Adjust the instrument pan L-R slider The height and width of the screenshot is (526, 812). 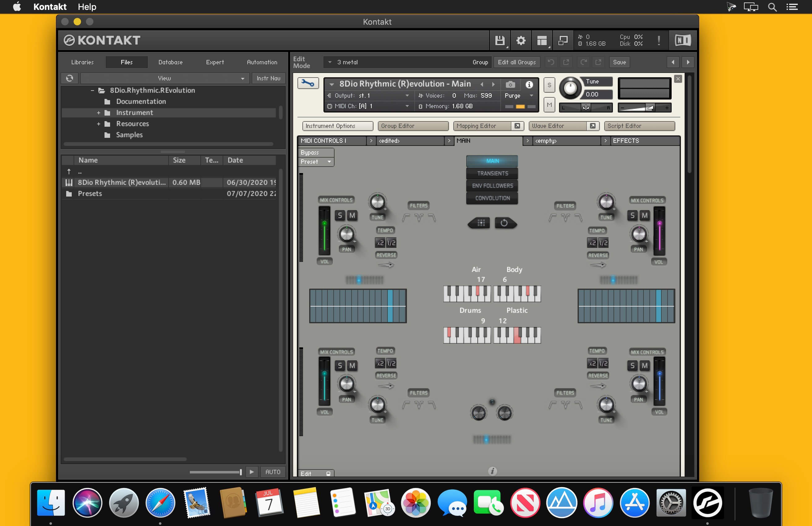586,108
